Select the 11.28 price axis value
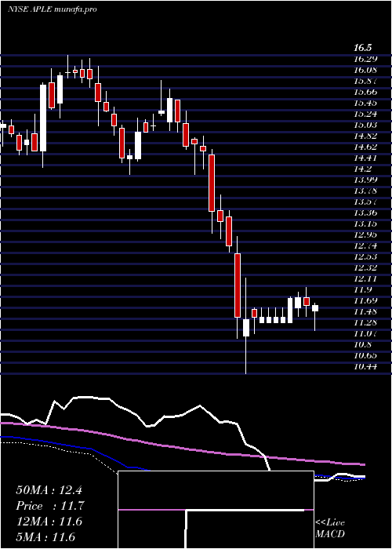The width and height of the screenshot is (392, 549). point(365,322)
